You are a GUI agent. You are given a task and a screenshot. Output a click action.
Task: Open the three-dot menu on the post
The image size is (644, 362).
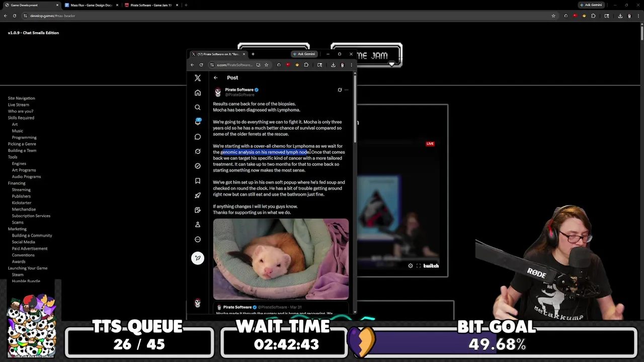coord(346,90)
